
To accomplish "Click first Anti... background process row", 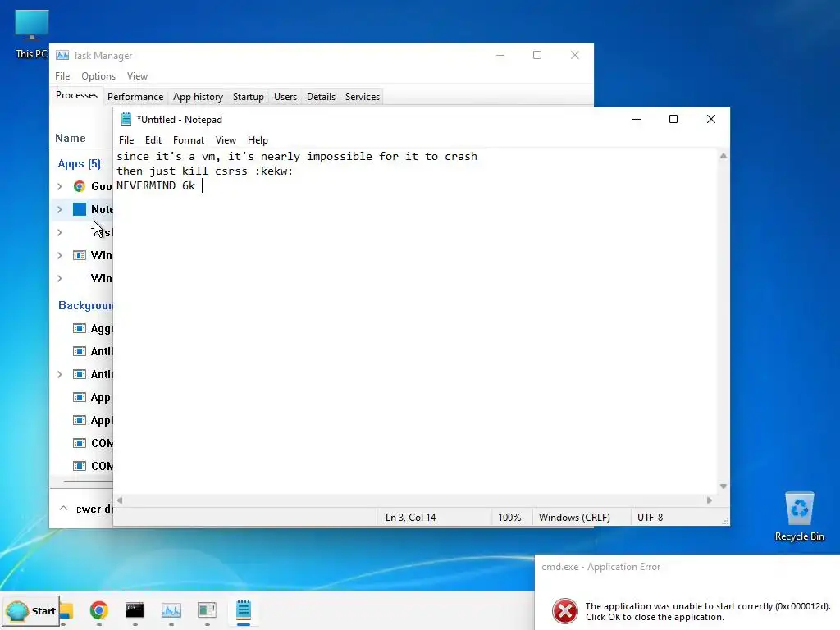I will coord(81,351).
